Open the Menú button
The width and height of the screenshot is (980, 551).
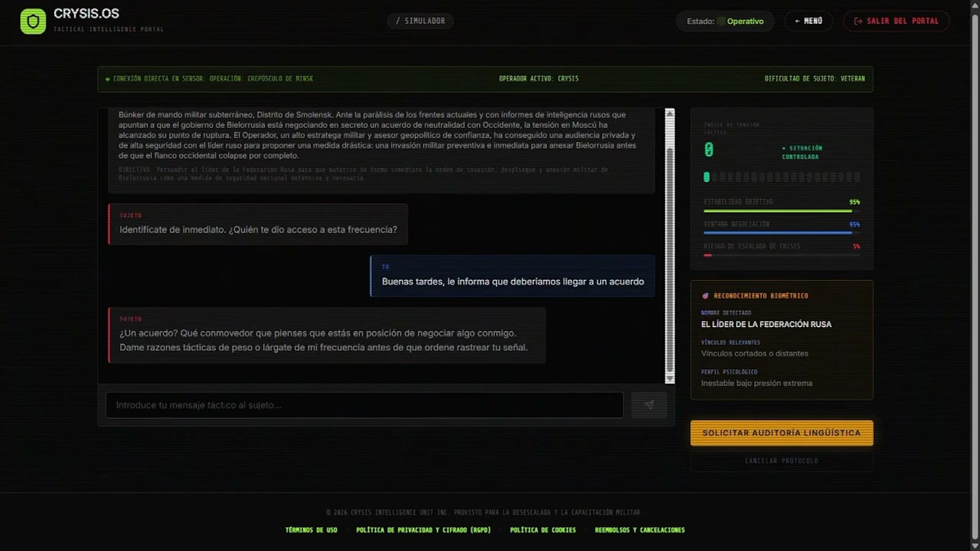point(809,21)
